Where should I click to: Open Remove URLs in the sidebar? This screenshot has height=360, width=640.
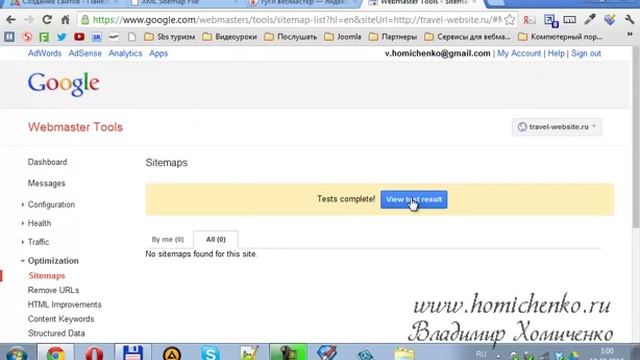pyautogui.click(x=53, y=290)
